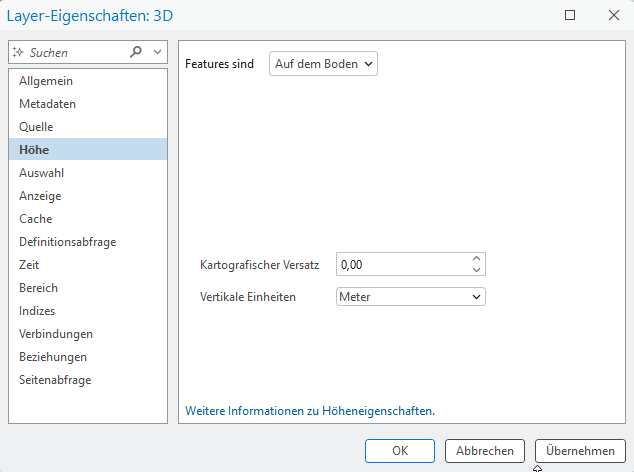
Task: Click the Abbrechen button
Action: point(485,451)
